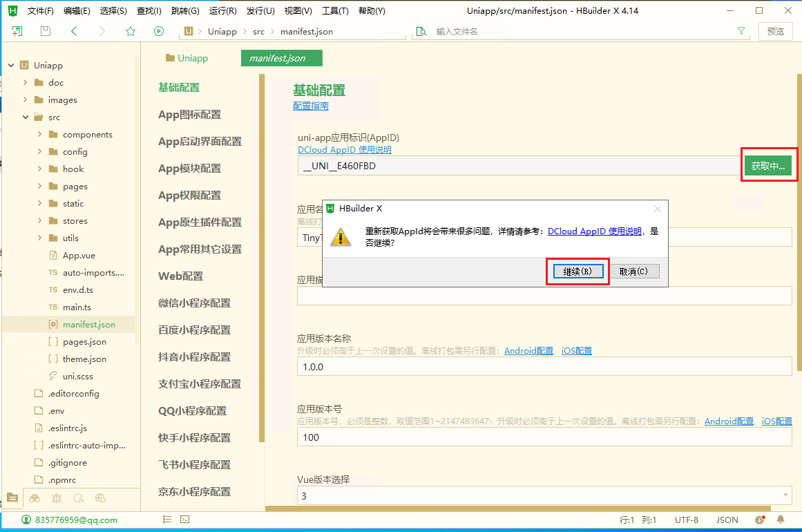Click the bookmark star icon
The width and height of the screenshot is (802, 532).
point(131,31)
